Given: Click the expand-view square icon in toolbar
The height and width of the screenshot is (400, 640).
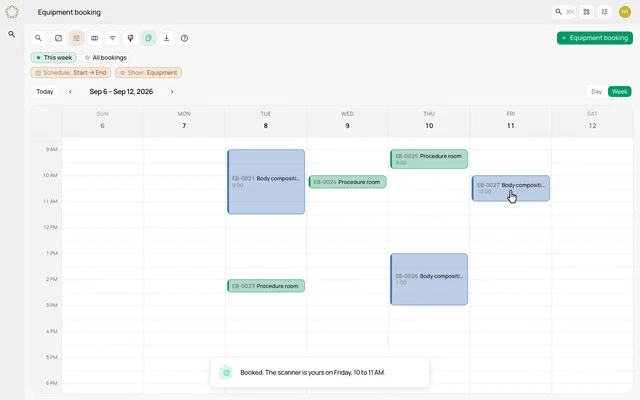Looking at the screenshot, I should [58, 38].
